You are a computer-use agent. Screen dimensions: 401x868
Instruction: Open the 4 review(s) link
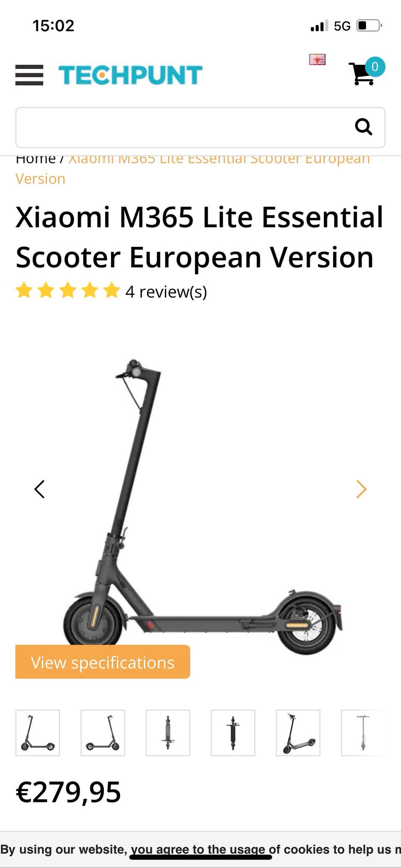click(x=166, y=292)
